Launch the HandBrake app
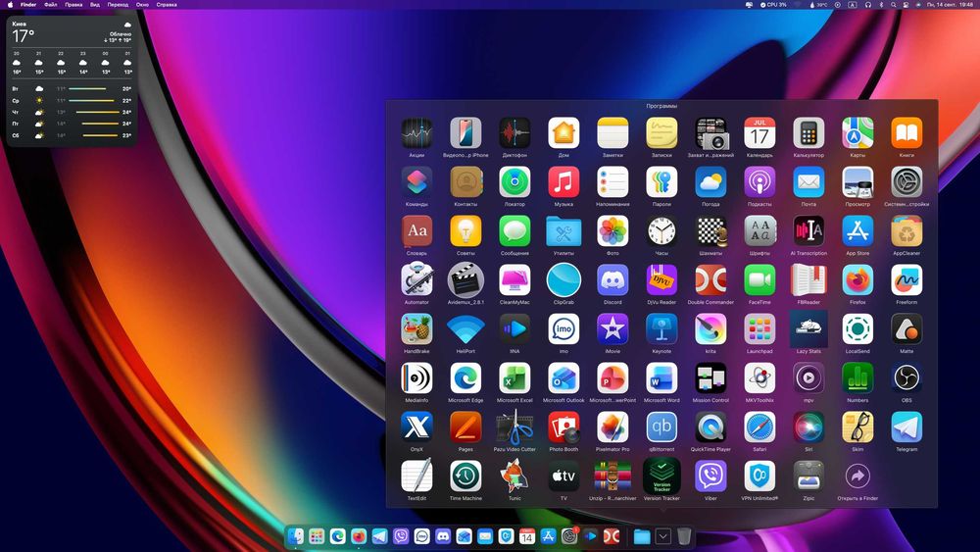 coord(416,328)
